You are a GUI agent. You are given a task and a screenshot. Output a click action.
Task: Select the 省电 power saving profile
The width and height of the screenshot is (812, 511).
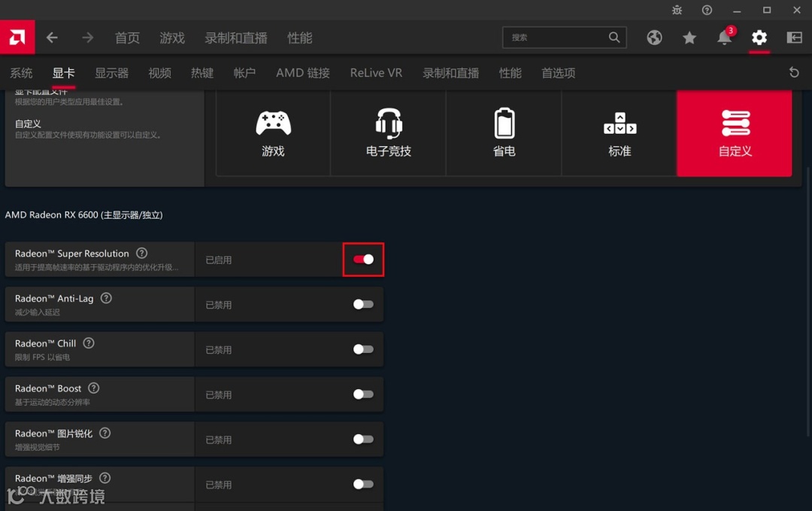[504, 133]
